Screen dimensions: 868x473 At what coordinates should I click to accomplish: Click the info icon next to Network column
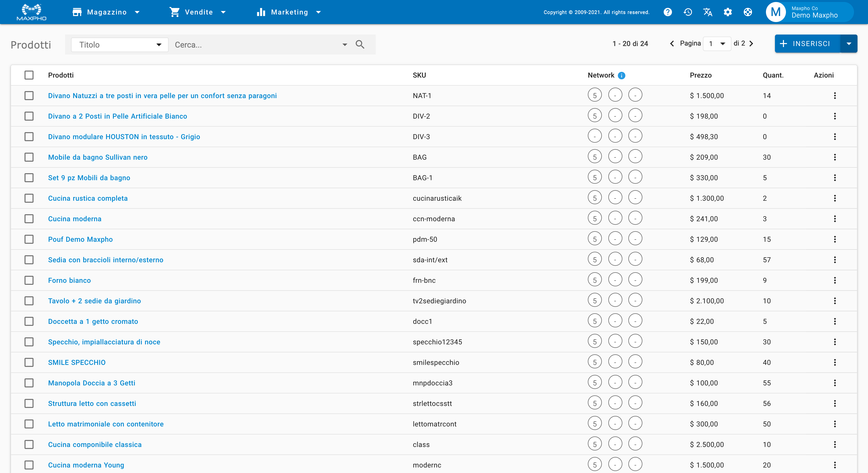tap(621, 75)
